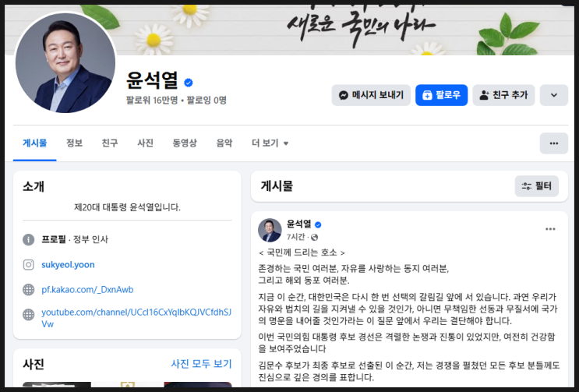The image size is (579, 392).
Task: Click the 사진 모두 보기 link
Action: tap(201, 364)
